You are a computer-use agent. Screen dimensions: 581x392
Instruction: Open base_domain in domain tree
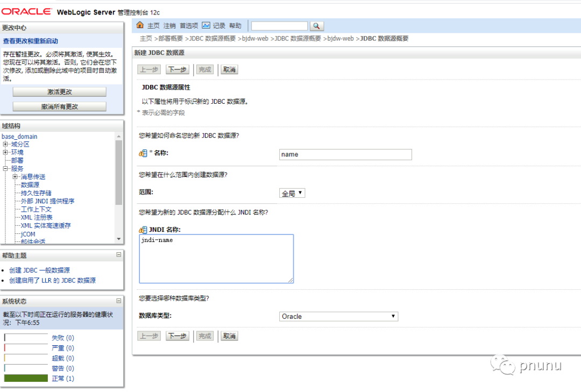[19, 137]
